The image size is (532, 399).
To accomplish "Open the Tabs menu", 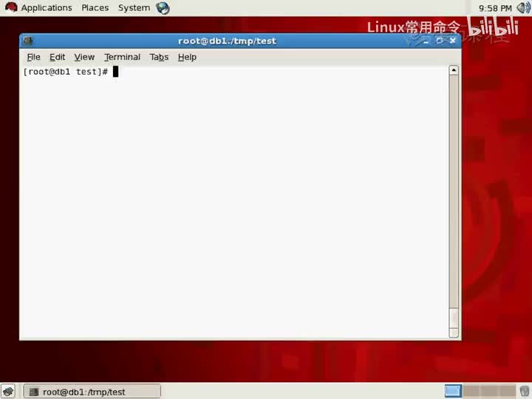I will pyautogui.click(x=159, y=57).
